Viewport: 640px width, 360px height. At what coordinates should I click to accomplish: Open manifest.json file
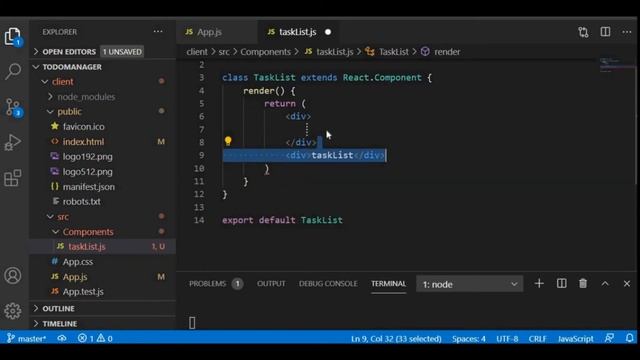coord(103,187)
